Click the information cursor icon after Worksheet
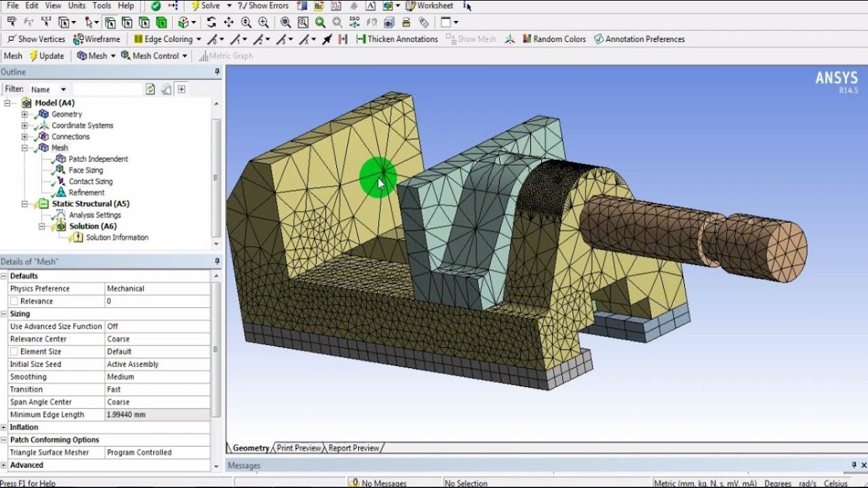This screenshot has height=488, width=868. [x=466, y=5]
